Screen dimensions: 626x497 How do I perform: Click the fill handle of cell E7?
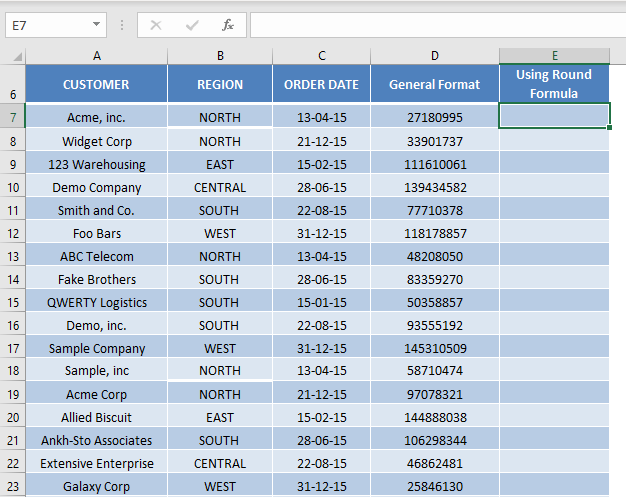[x=609, y=127]
